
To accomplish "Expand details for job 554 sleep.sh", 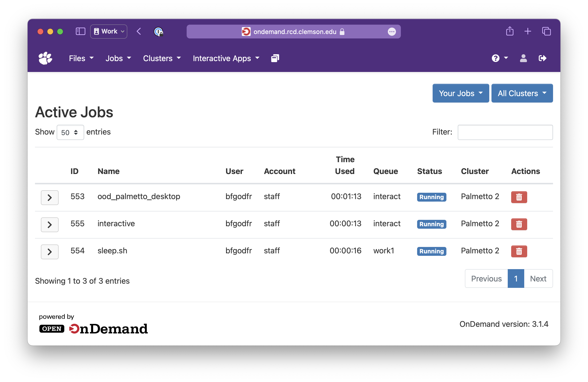I will coord(50,252).
